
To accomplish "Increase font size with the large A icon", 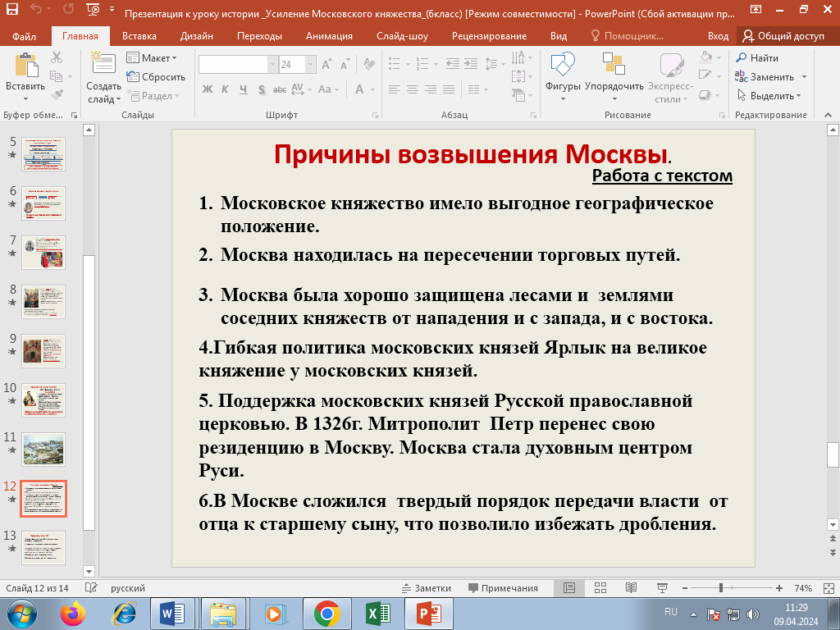I will click(x=326, y=64).
